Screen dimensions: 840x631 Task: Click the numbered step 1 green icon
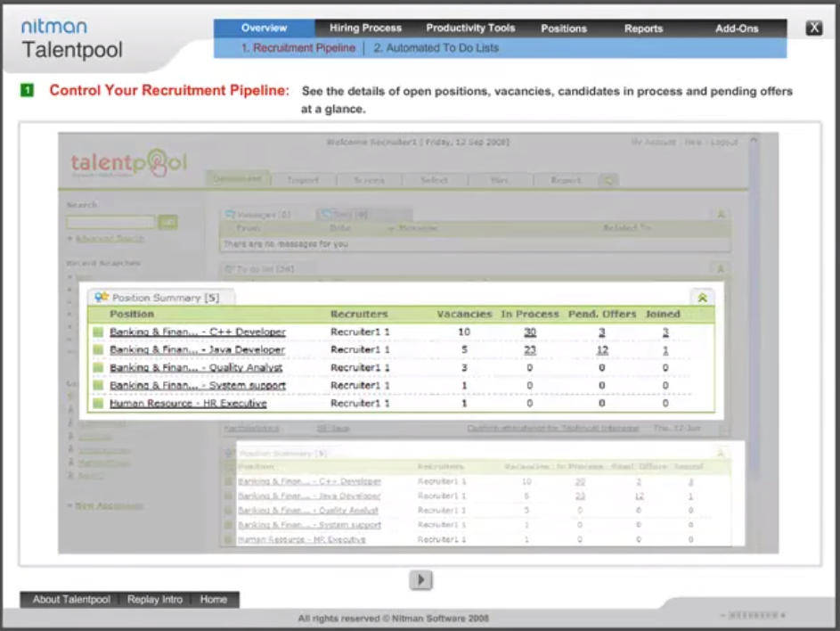(27, 90)
